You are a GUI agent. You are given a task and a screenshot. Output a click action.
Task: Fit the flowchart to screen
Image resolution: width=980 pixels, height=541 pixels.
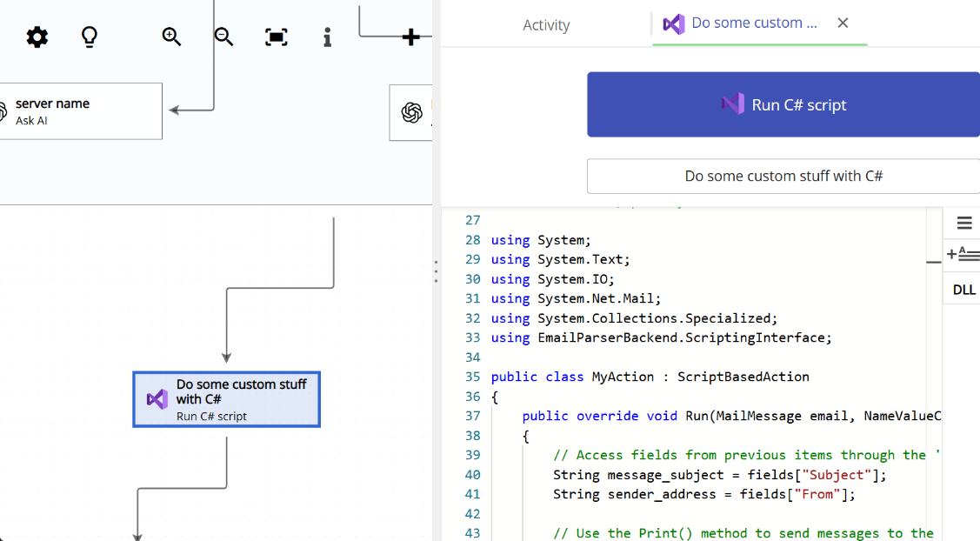[276, 37]
